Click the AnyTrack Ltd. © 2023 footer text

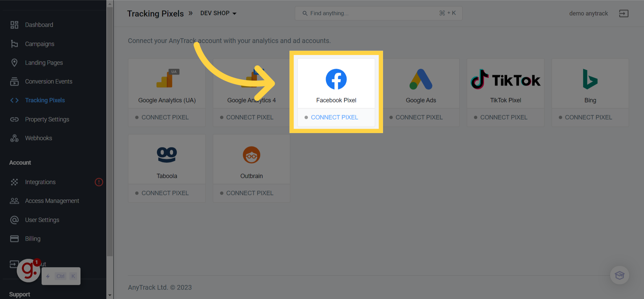160,287
